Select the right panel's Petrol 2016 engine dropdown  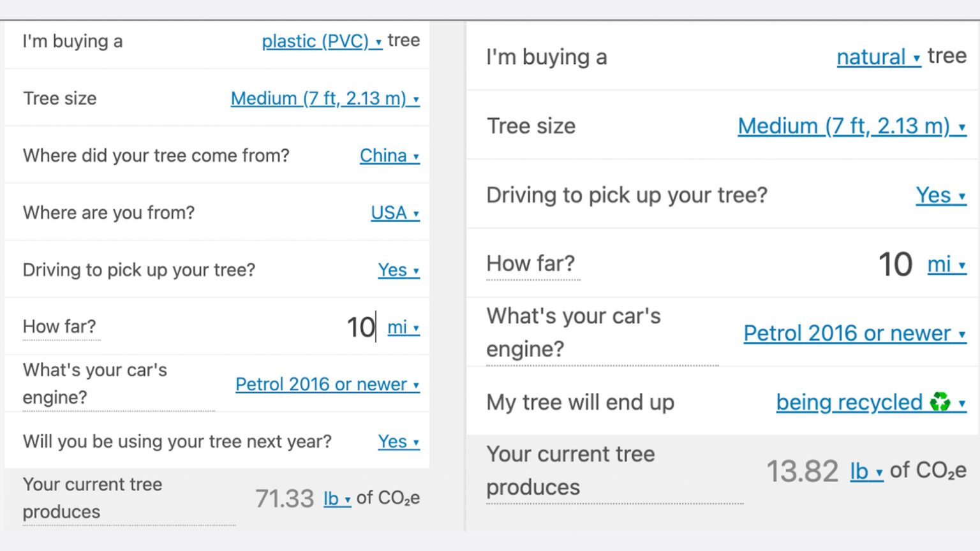[x=854, y=334]
